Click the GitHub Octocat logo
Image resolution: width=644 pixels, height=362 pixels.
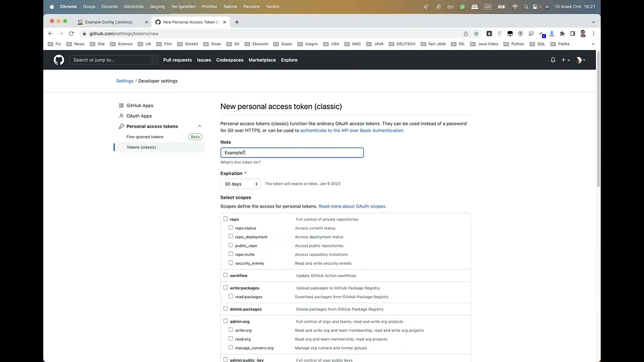coord(59,60)
